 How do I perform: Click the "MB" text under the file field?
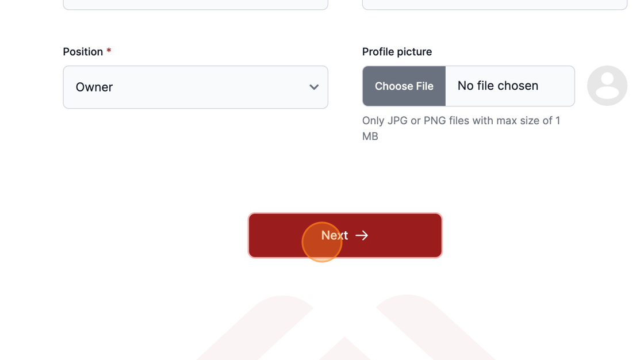point(370,136)
